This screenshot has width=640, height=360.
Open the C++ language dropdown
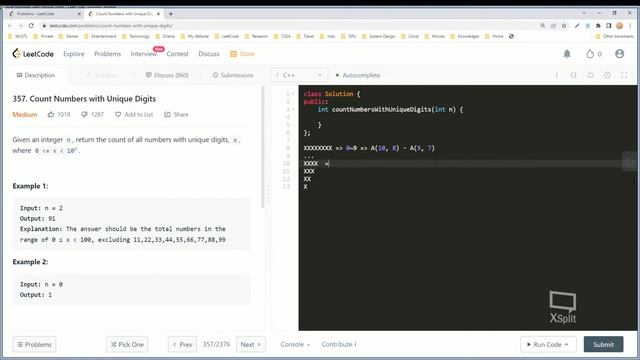pyautogui.click(x=299, y=75)
